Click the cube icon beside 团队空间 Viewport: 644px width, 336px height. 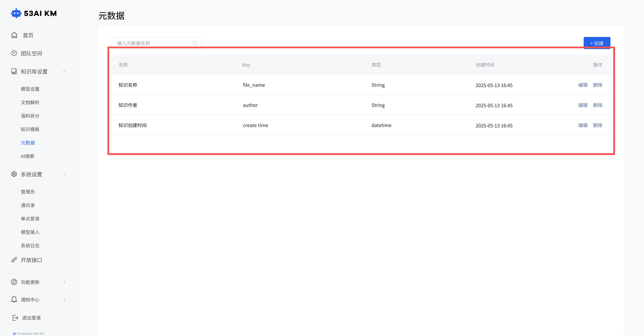14,53
